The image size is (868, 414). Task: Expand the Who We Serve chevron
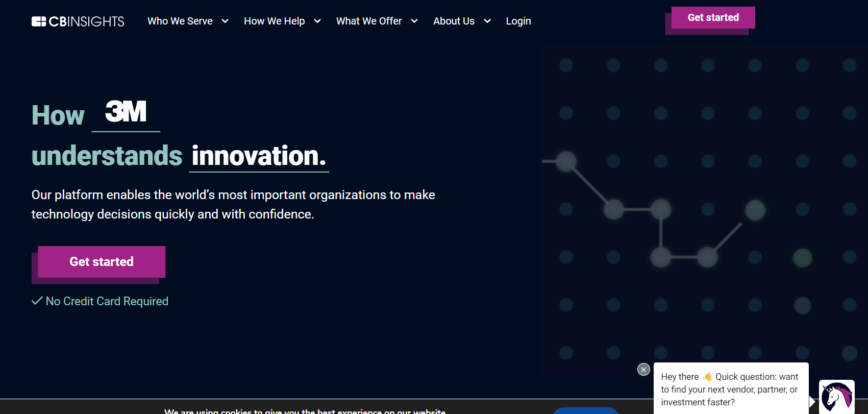[225, 21]
